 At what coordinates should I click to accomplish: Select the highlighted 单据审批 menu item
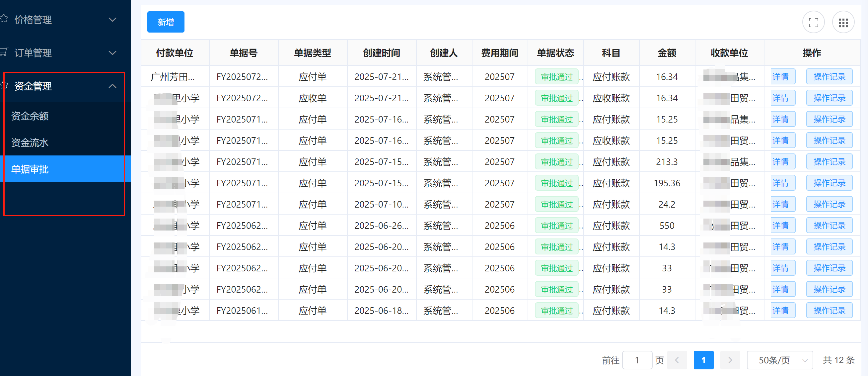[30, 169]
